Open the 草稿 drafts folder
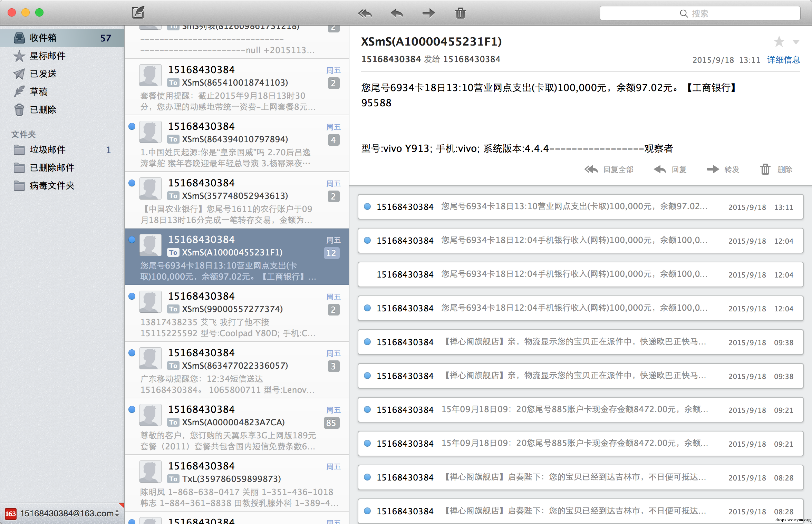 pyautogui.click(x=62, y=91)
